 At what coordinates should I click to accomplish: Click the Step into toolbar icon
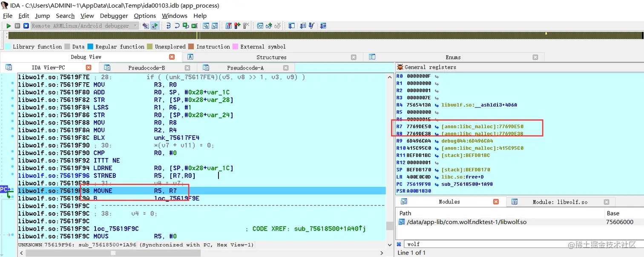[168, 26]
